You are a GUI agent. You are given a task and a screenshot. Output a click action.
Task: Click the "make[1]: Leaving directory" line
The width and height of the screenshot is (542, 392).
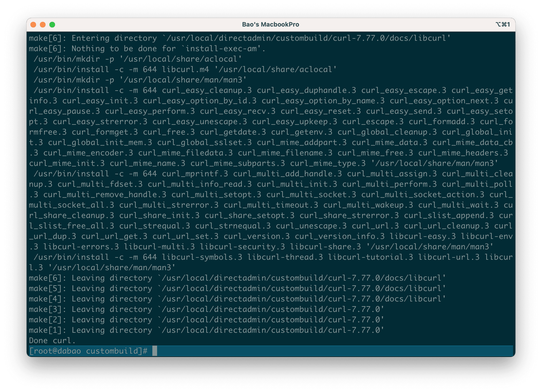[206, 330]
